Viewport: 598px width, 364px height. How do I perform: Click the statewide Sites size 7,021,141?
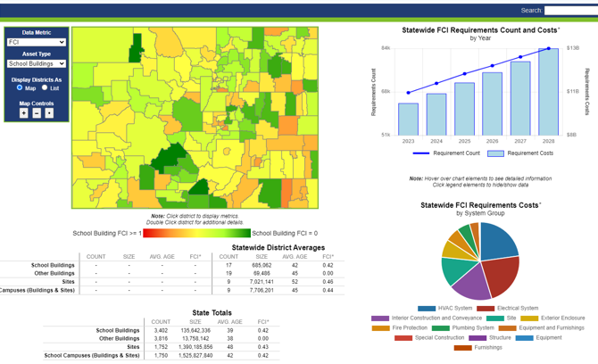262,282
